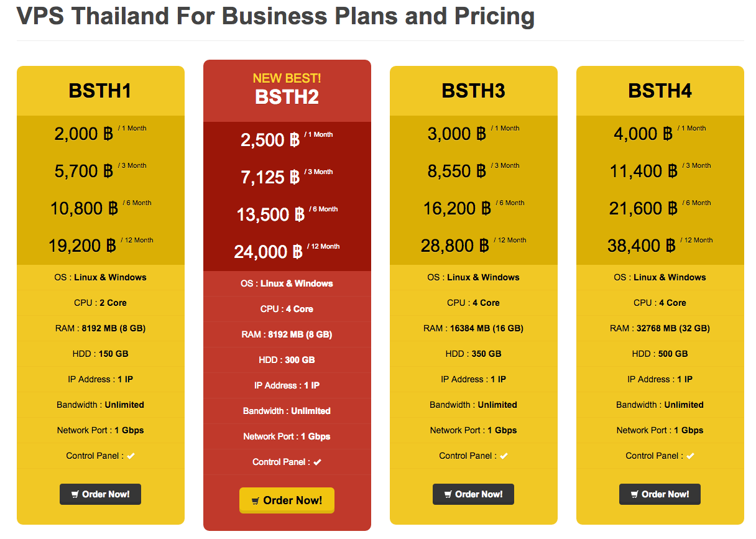Screen dimensions: 756x539
Task: Order the NEW BEST BSTH2 plan
Action: 287,500
